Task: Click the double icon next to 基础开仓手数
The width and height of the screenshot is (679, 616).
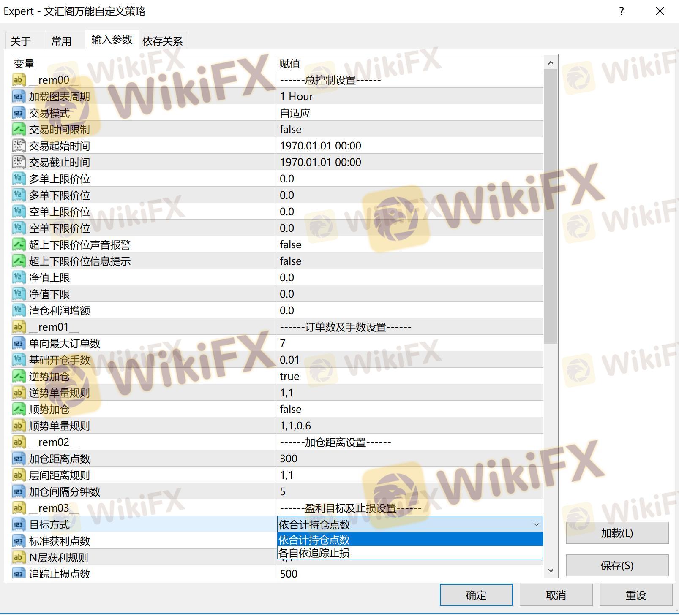Action: (x=19, y=360)
